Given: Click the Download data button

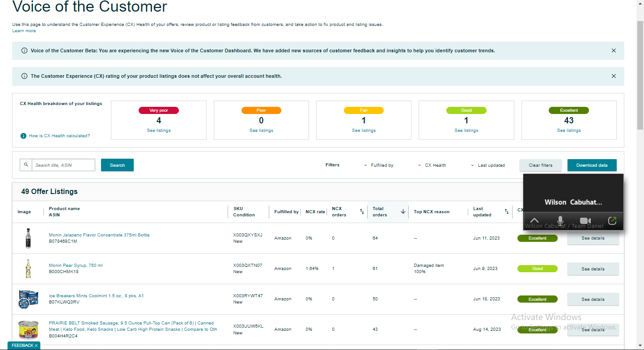Looking at the screenshot, I should (x=592, y=165).
